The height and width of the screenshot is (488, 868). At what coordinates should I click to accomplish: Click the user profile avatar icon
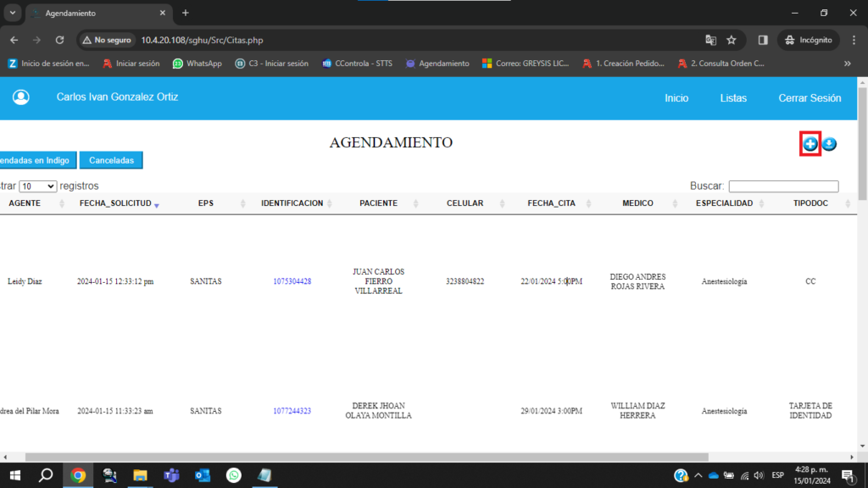pos(20,97)
